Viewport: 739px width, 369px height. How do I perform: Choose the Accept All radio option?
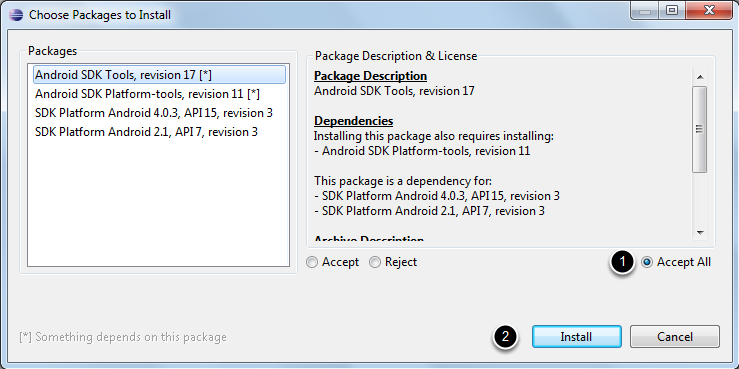coord(676,262)
